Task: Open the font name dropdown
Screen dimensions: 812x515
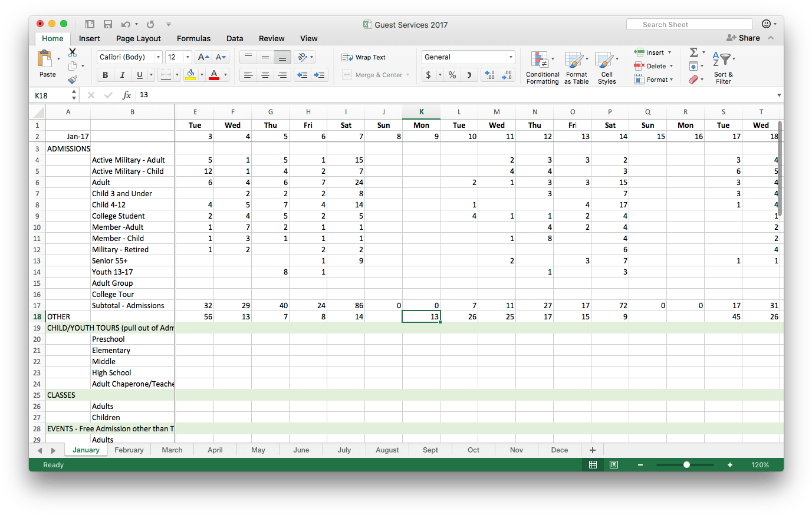Action: click(158, 57)
